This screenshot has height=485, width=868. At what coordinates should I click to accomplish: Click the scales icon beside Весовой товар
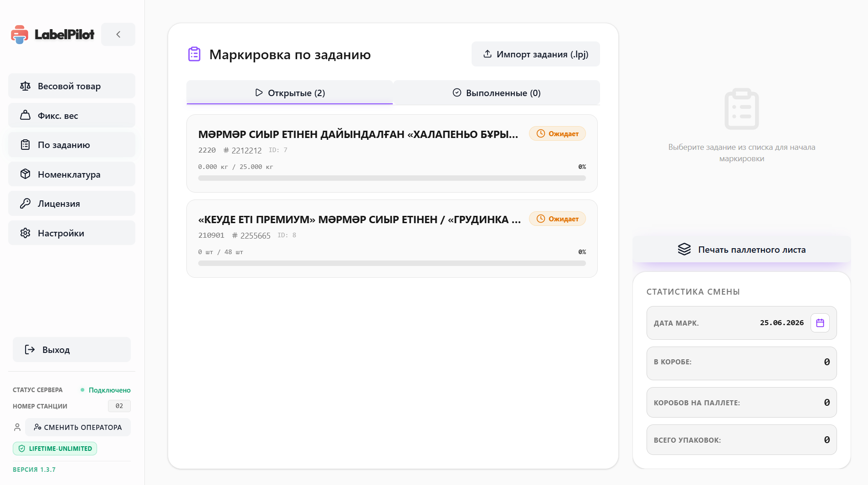click(25, 86)
